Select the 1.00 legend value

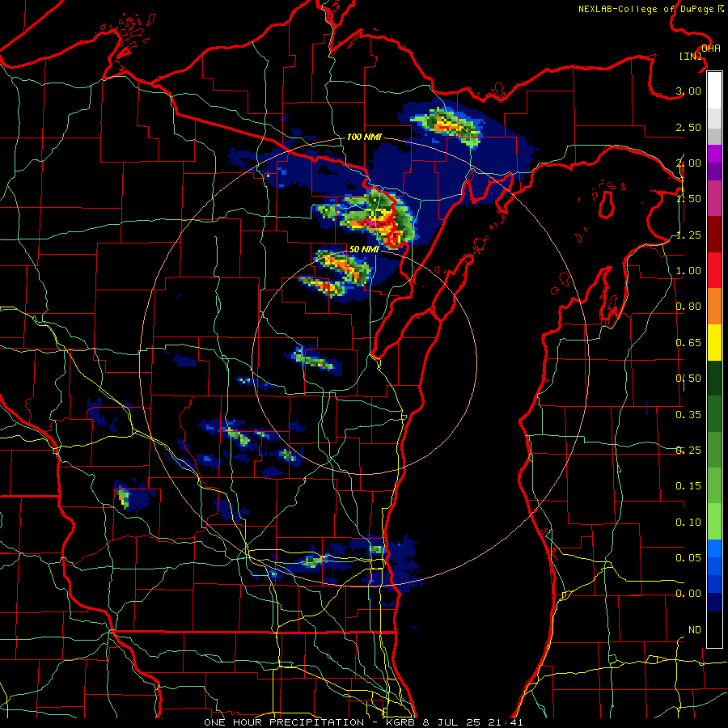[688, 271]
